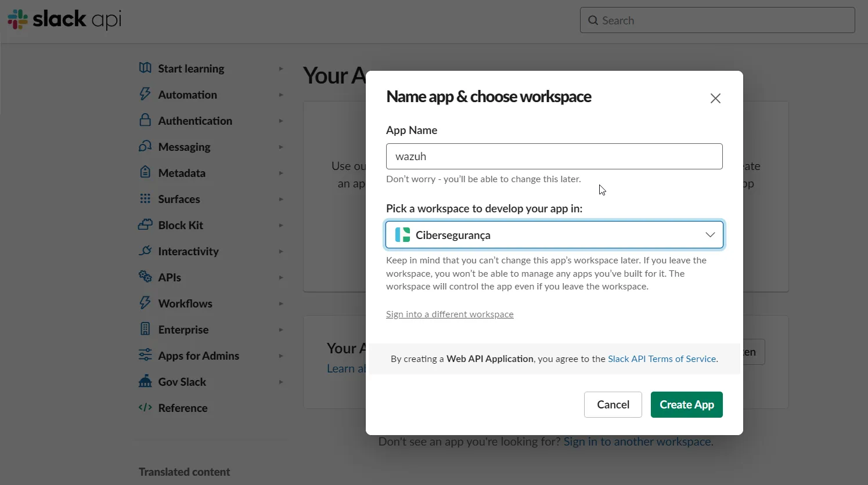Expand the Surfaces section arrow
The height and width of the screenshot is (485, 868).
click(x=281, y=199)
